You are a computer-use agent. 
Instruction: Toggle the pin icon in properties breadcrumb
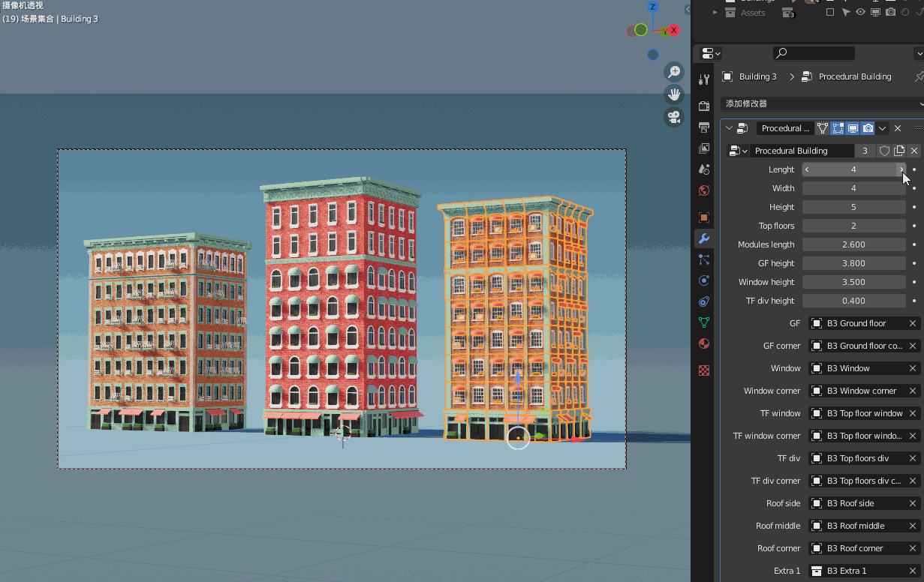(919, 76)
